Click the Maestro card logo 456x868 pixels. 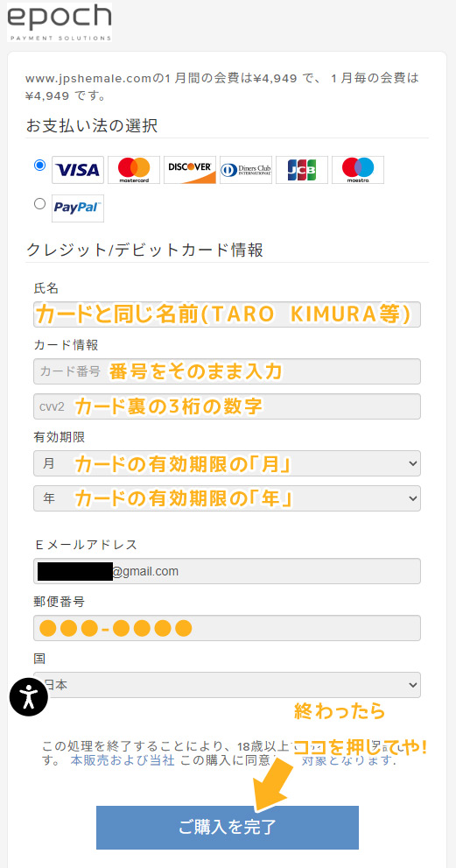coord(358,170)
